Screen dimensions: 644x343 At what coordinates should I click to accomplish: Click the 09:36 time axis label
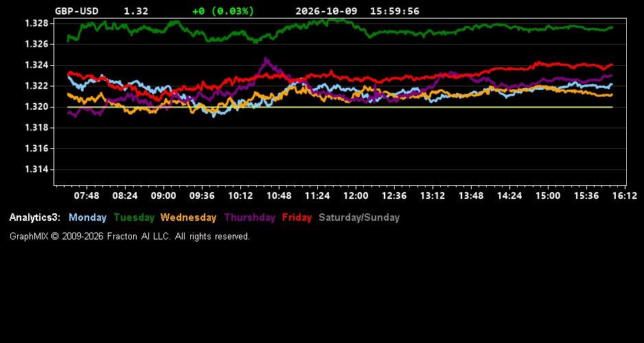click(202, 196)
